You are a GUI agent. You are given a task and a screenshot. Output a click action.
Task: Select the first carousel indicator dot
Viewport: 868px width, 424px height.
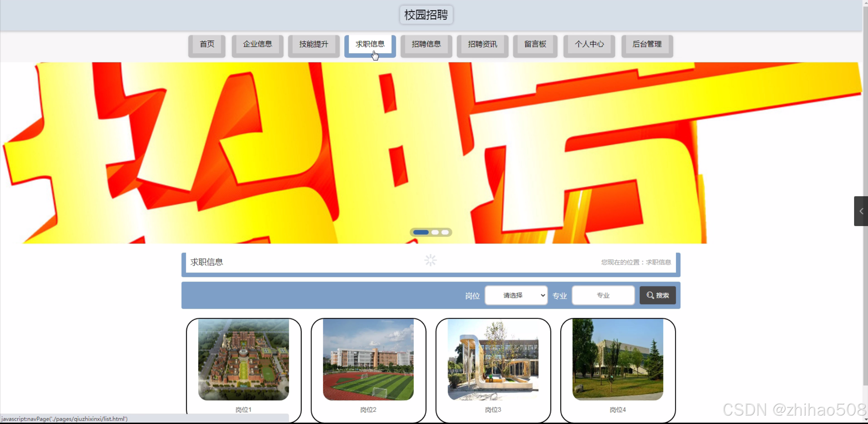tap(421, 232)
